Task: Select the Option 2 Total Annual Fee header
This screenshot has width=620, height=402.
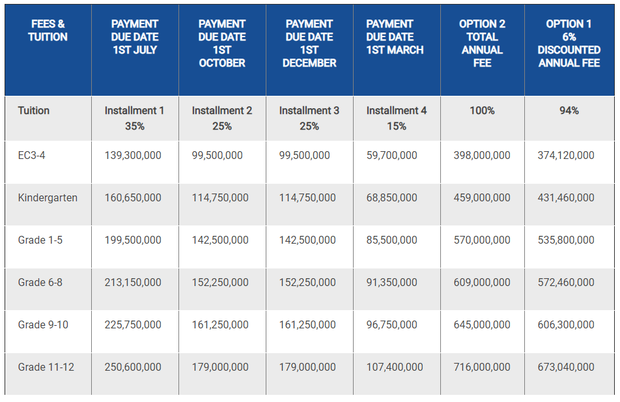Action: coord(483,43)
